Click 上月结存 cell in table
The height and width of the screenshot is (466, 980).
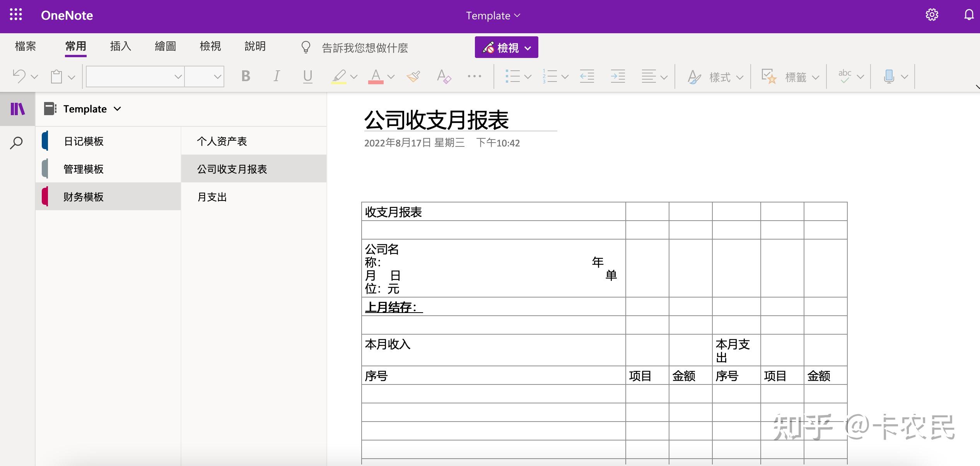coord(493,307)
